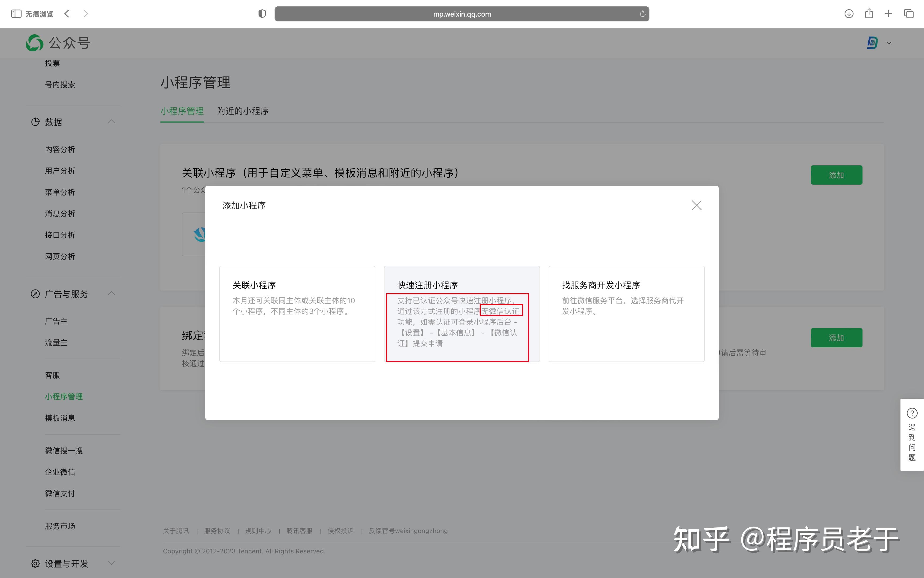
Task: Open 流量主 in the sidebar
Action: pos(56,343)
